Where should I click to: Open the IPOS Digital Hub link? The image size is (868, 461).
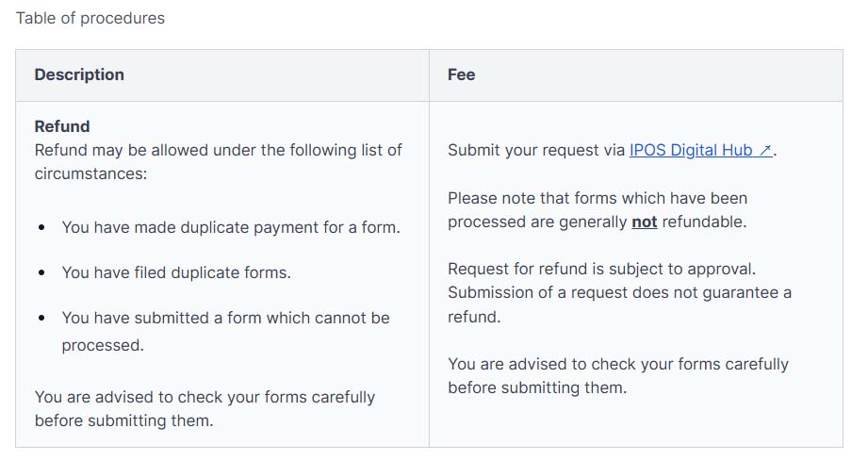point(693,150)
